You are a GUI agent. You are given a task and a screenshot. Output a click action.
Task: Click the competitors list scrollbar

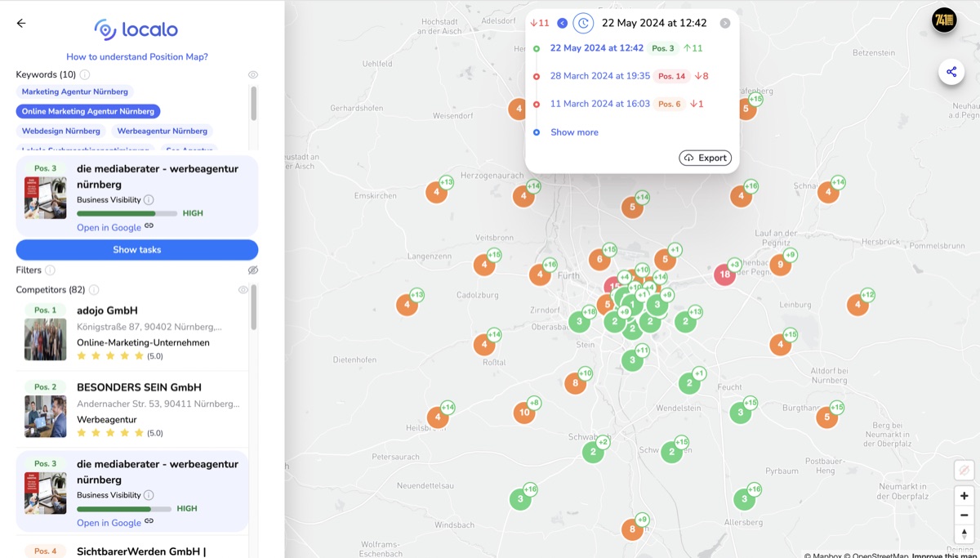(254, 308)
